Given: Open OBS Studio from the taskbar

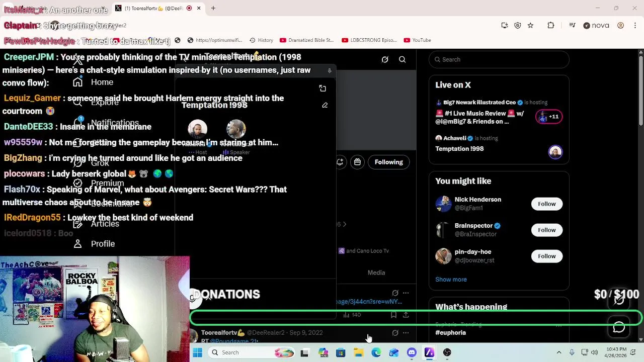Looking at the screenshot, I should (447, 353).
